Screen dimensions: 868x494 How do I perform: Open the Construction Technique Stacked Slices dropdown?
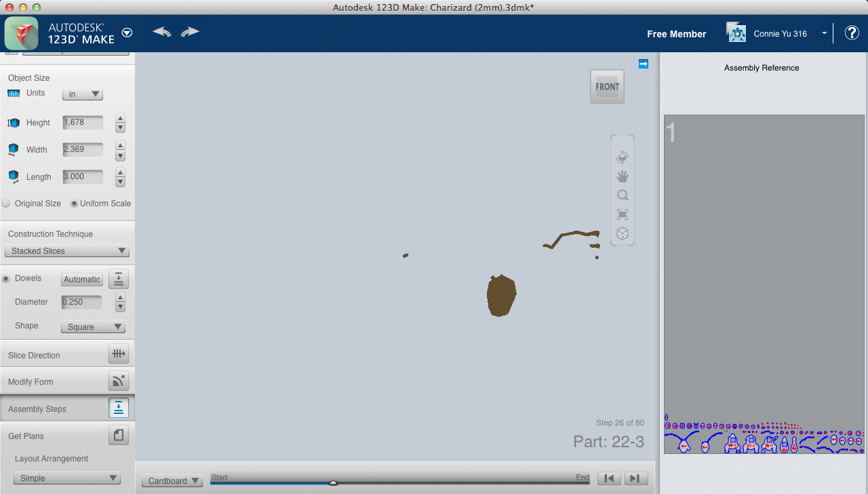tap(66, 251)
